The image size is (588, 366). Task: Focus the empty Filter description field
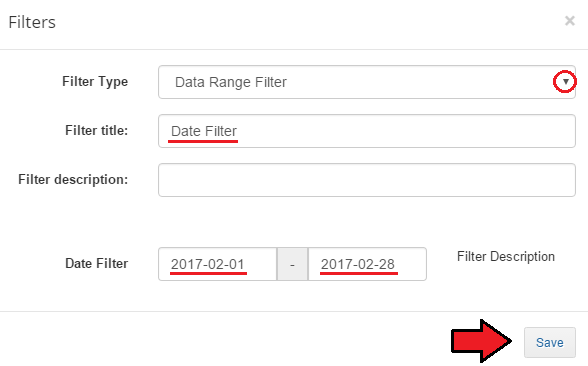pos(367,180)
